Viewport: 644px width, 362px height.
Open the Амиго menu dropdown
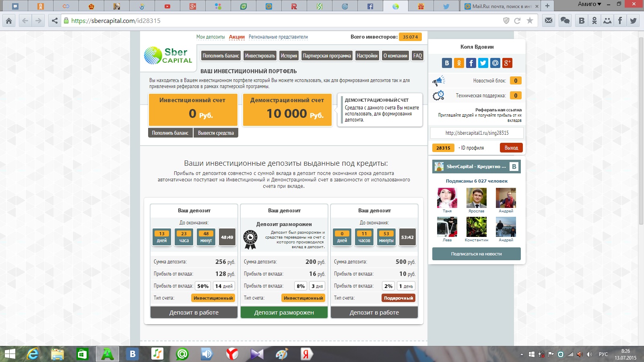point(590,4)
